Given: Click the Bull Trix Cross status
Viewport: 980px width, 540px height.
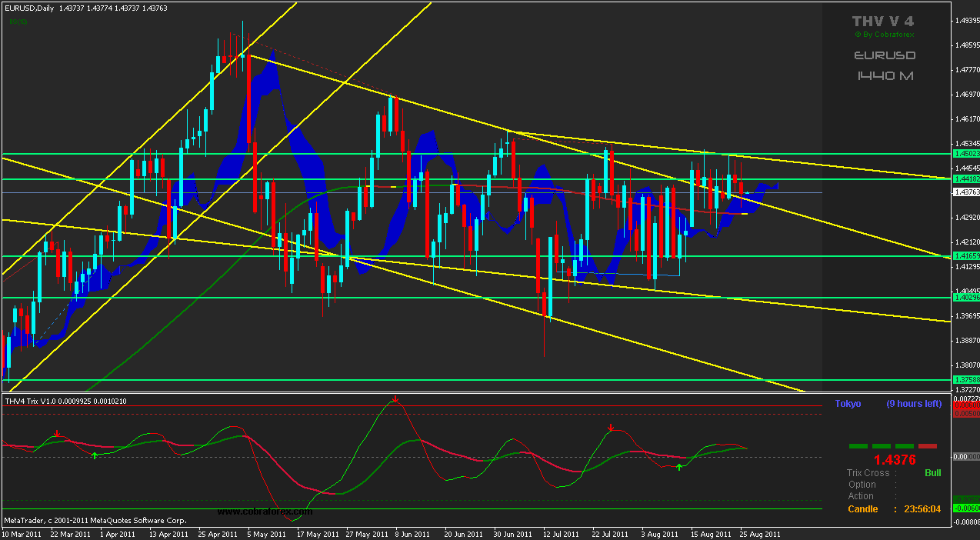Looking at the screenshot, I should 932,473.
